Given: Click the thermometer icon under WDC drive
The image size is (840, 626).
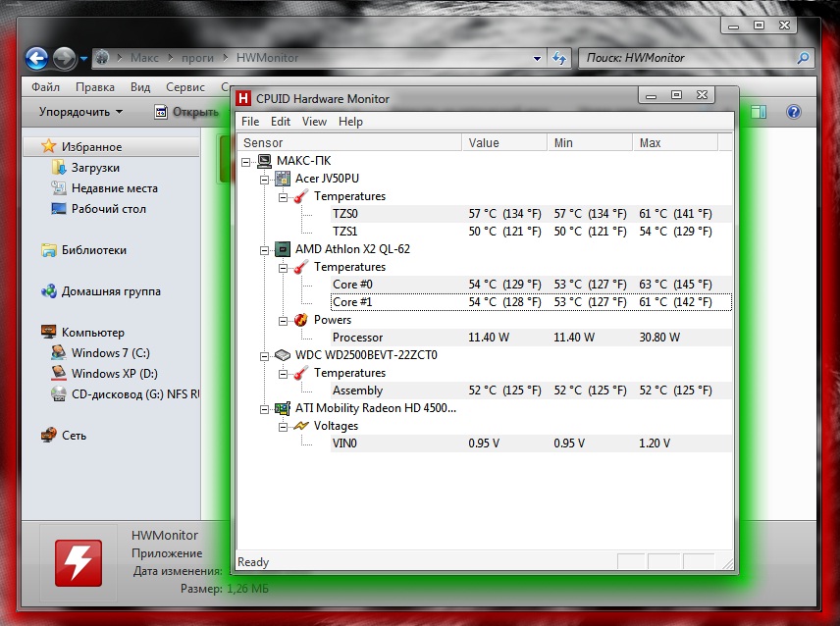Looking at the screenshot, I should pyautogui.click(x=301, y=373).
